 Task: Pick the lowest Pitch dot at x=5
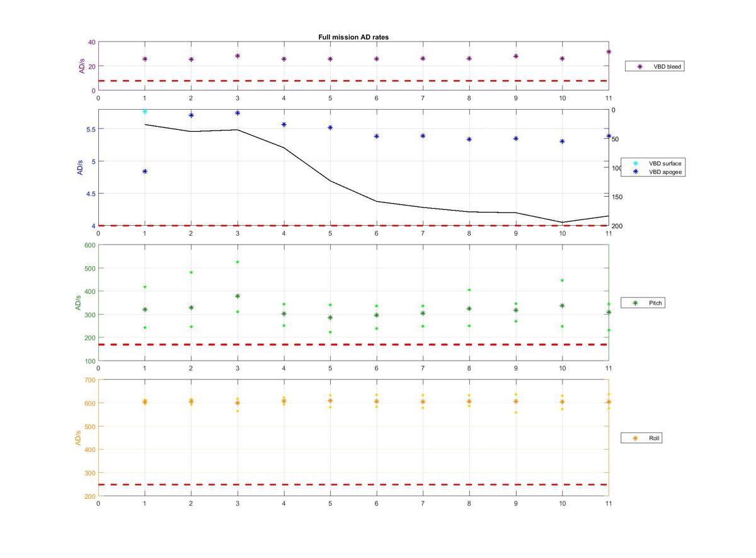330,332
